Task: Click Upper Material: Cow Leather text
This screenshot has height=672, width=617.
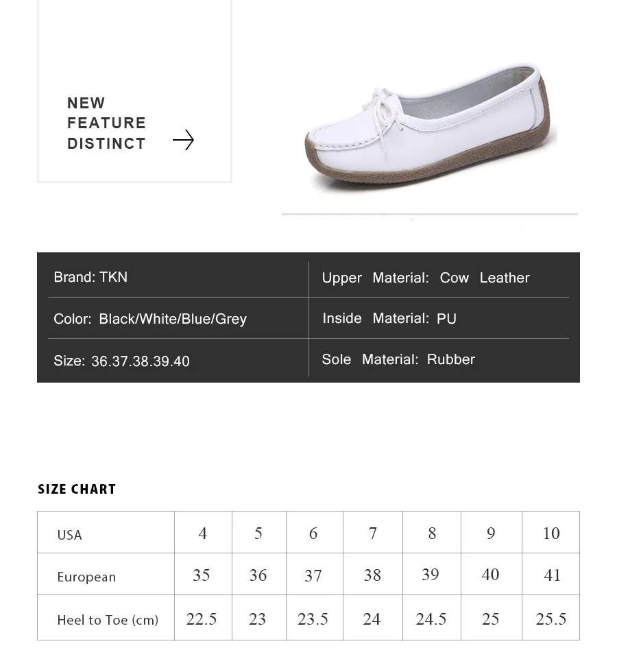Action: coord(426,278)
